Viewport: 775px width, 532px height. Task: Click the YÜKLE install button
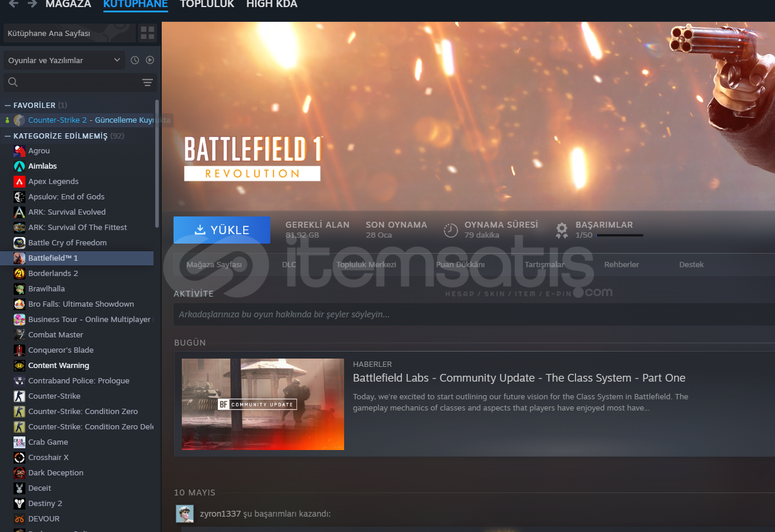222,230
